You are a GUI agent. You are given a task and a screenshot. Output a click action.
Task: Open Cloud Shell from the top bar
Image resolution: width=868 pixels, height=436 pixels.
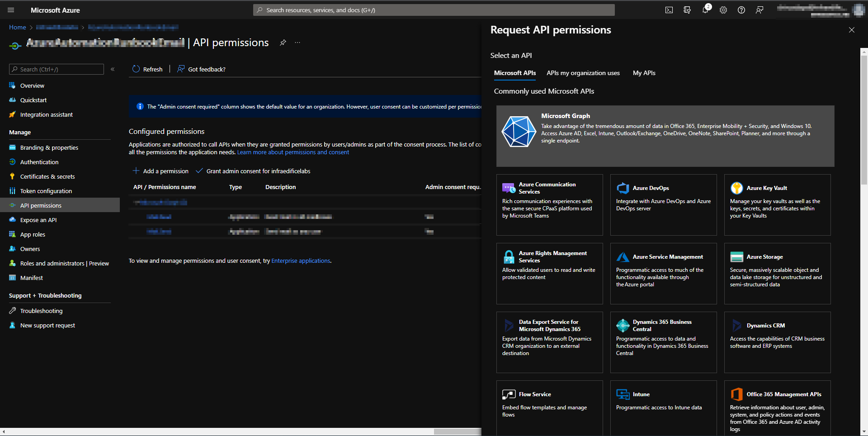[x=669, y=10]
